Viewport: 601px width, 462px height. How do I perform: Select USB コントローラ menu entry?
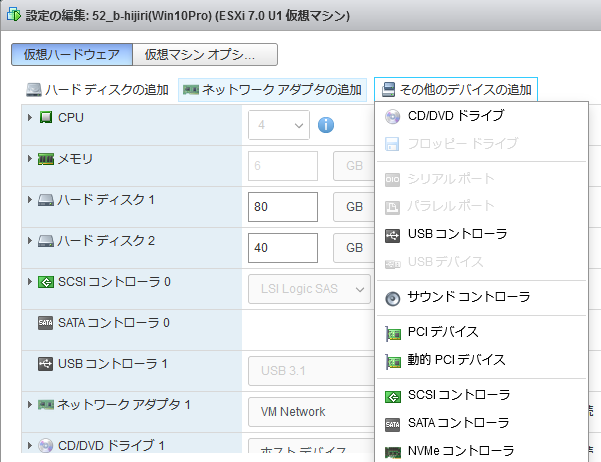click(x=481, y=234)
